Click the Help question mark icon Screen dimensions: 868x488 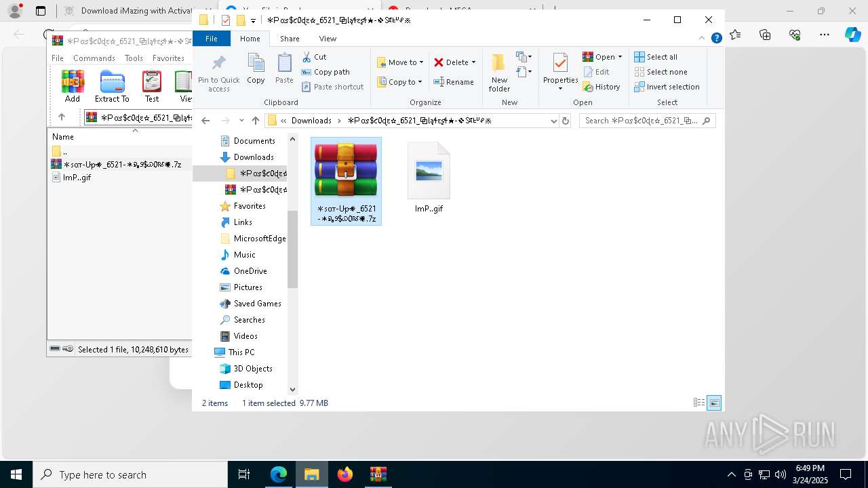point(716,39)
